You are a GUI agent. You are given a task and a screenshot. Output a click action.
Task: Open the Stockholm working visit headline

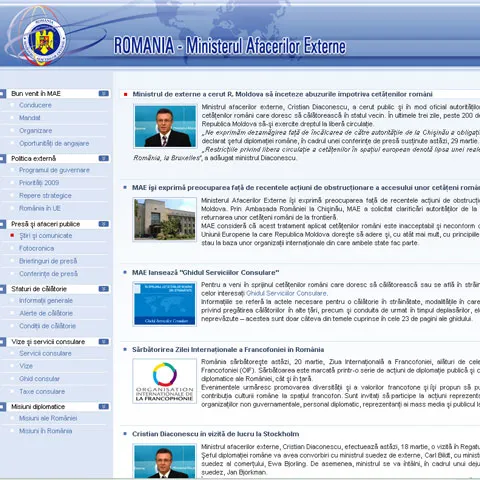[216, 434]
